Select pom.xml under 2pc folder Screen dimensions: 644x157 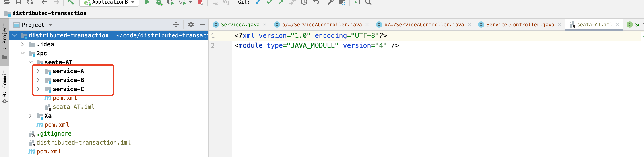57,124
